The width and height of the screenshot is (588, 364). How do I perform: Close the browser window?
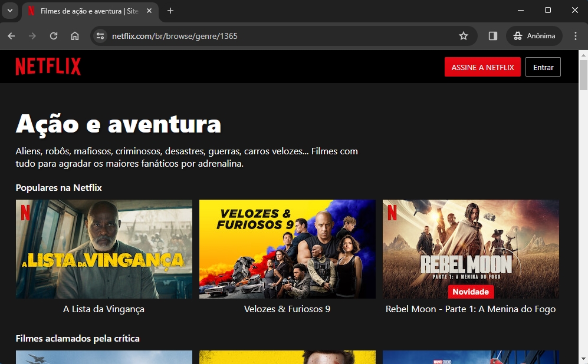click(575, 11)
